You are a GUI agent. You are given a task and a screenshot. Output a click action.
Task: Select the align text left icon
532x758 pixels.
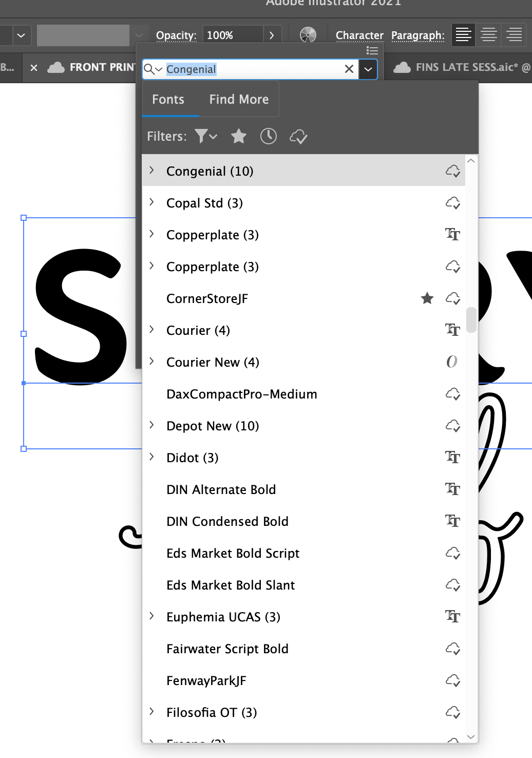coord(463,34)
